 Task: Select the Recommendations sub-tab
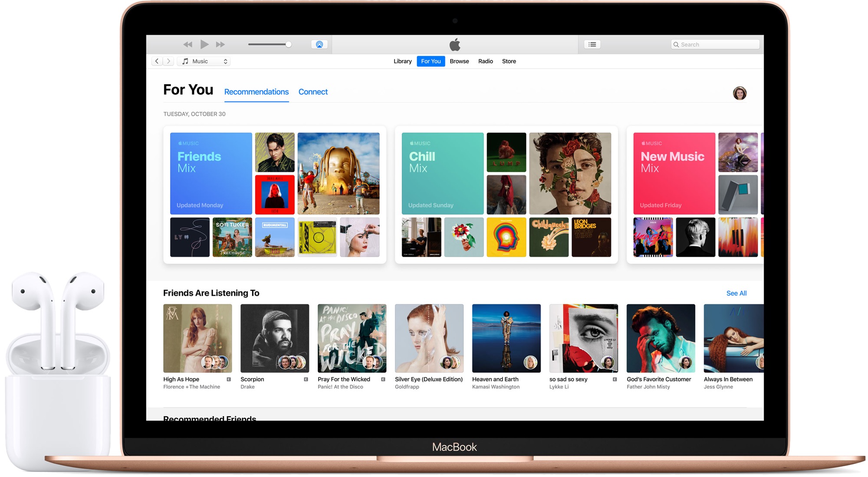[x=256, y=92]
